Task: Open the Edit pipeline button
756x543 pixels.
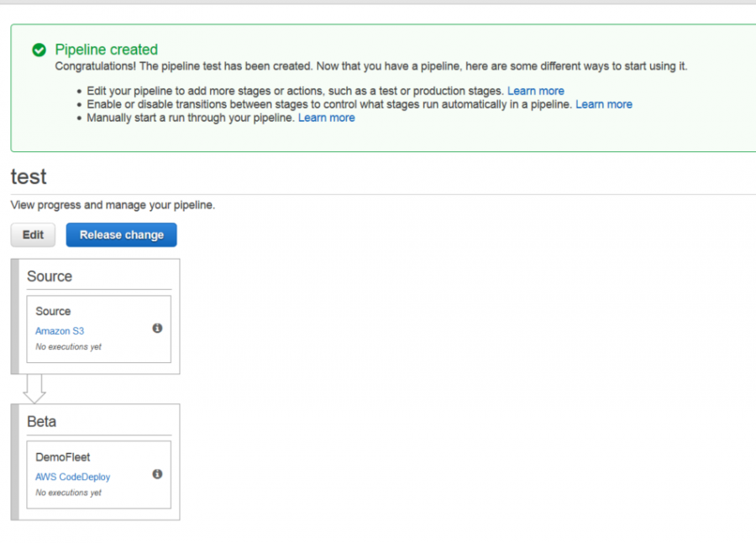Action: (33, 235)
